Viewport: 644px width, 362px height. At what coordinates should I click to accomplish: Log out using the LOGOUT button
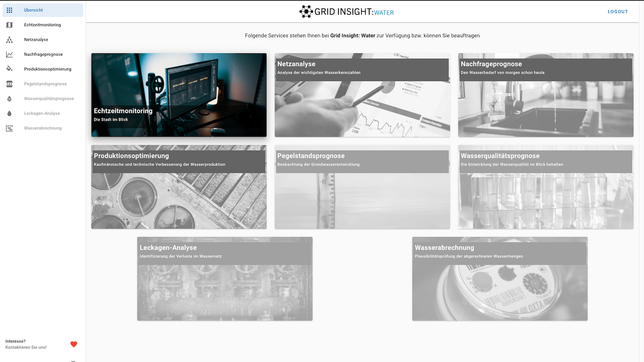coord(617,12)
